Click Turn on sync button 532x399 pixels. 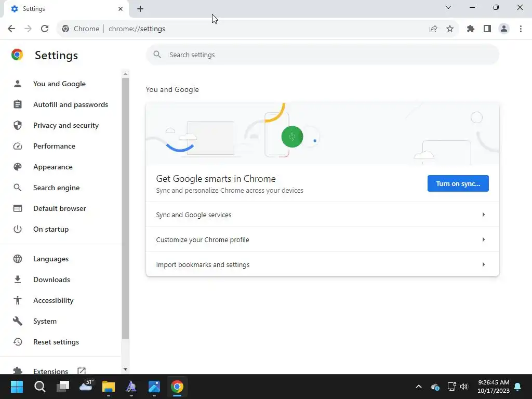click(x=458, y=183)
